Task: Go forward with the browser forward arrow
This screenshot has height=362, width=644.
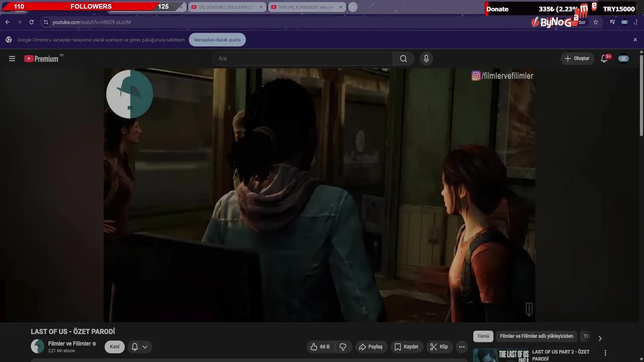Action: [20, 22]
